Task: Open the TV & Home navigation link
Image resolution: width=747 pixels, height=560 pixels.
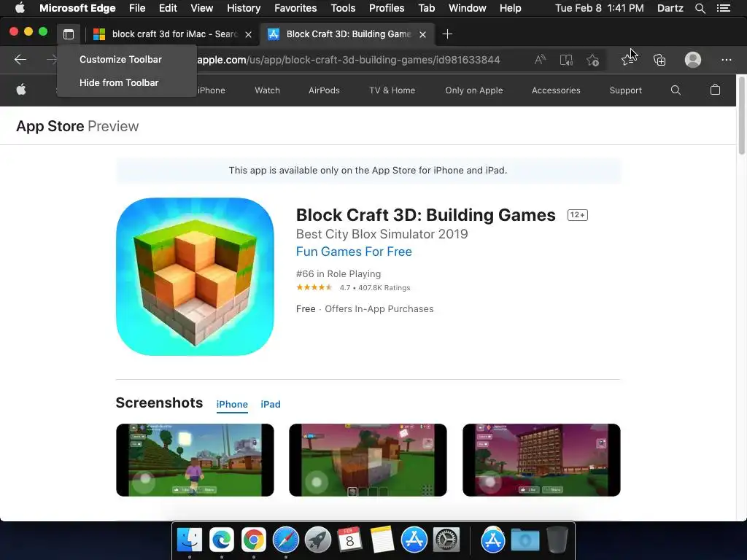Action: coord(392,90)
